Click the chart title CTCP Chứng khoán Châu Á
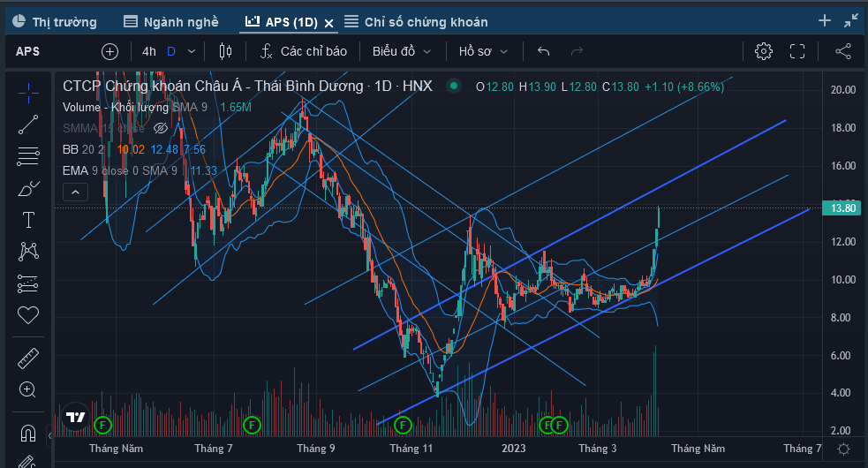The image size is (868, 468). [247, 86]
